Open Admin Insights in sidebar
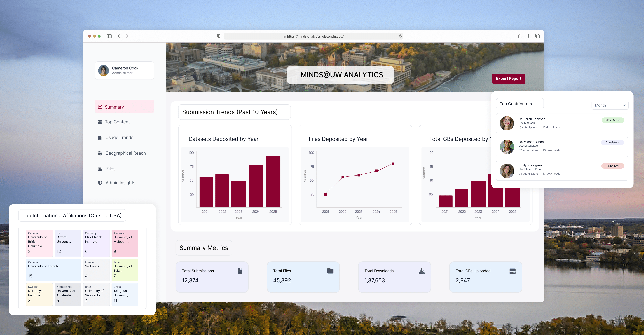 120,183
